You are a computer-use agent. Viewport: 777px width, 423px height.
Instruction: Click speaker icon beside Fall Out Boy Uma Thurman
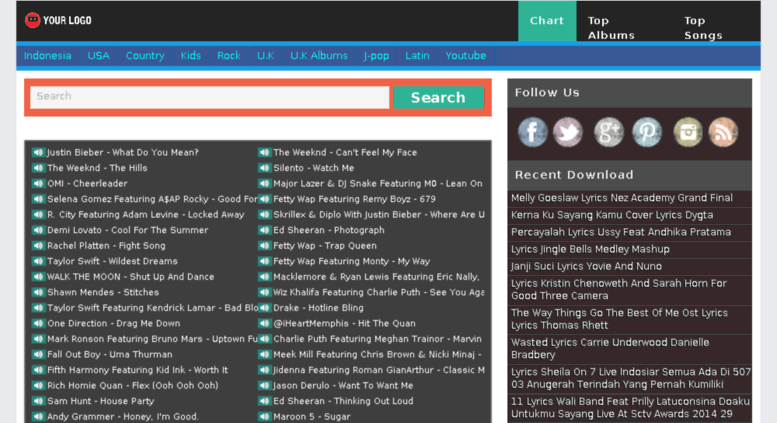(38, 354)
